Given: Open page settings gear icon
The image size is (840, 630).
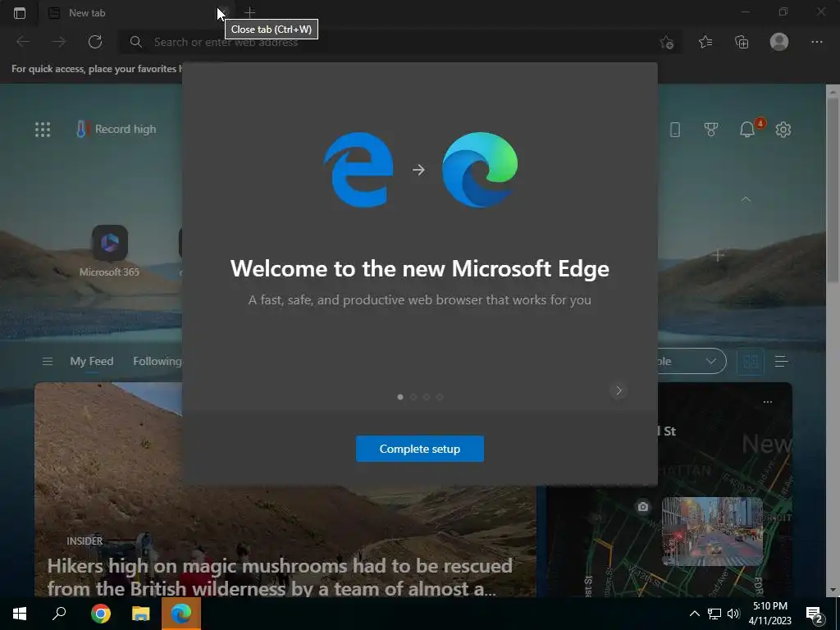Looking at the screenshot, I should [x=783, y=129].
